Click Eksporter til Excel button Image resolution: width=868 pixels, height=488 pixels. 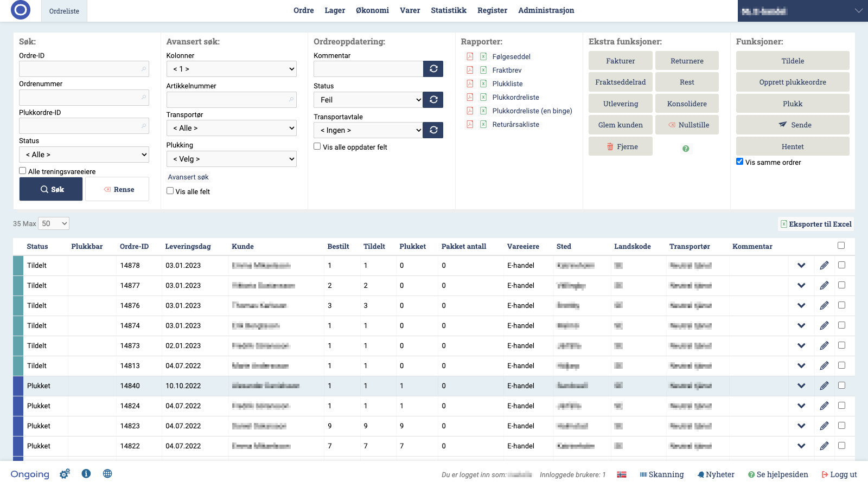[x=816, y=224]
